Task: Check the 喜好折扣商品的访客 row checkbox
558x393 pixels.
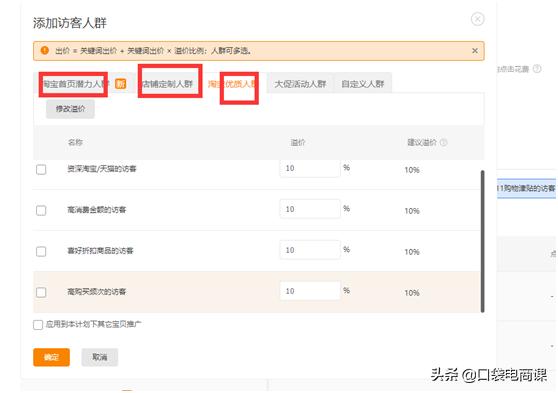Action: tap(41, 251)
